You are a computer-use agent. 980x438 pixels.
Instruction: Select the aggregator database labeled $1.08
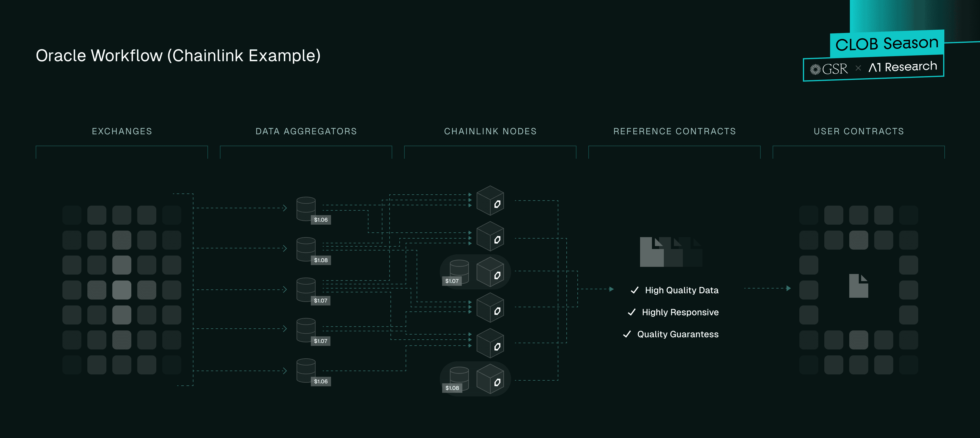click(306, 249)
